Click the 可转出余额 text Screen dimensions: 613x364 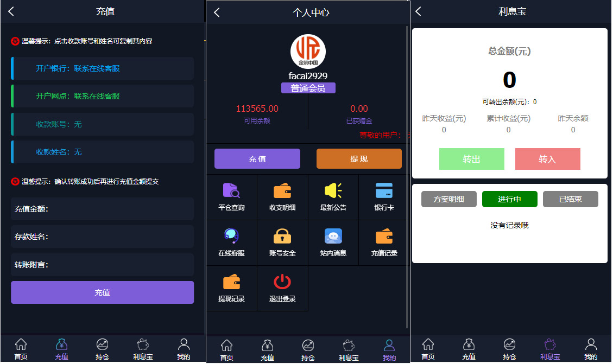click(x=509, y=102)
